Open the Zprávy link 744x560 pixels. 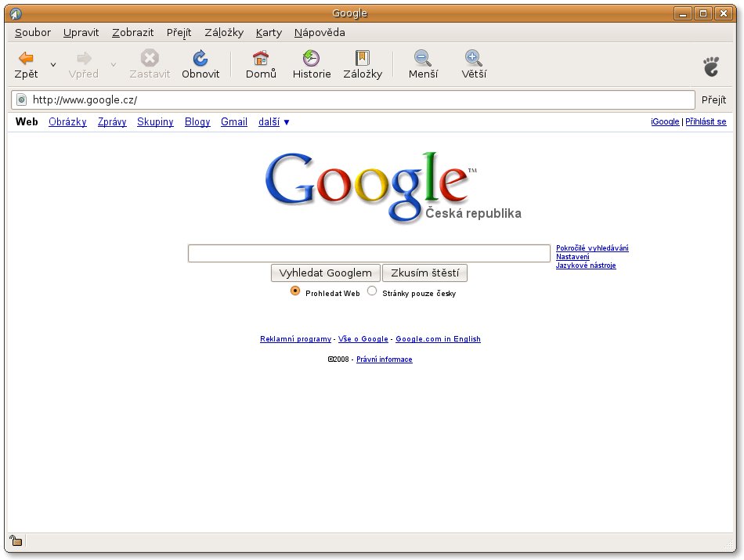[112, 122]
